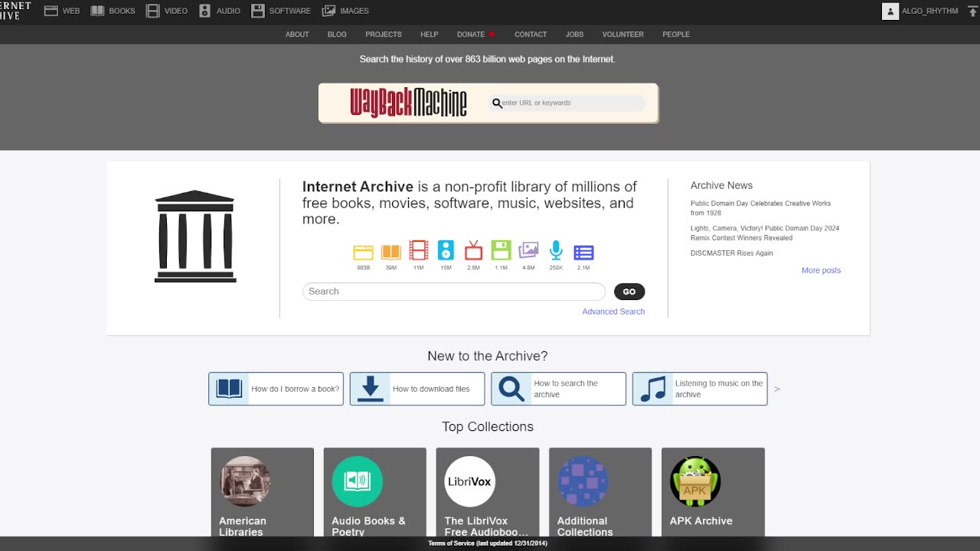This screenshot has height=551, width=980.
Task: Read Lights, Camera, Victory remix contest post
Action: point(765,233)
